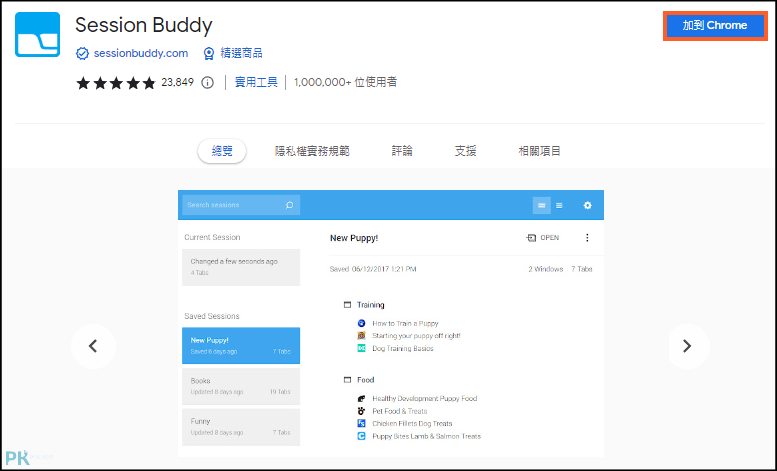Click favicon beside Chicken Fillets Dog Treats
Image resolution: width=777 pixels, height=471 pixels.
(361, 423)
